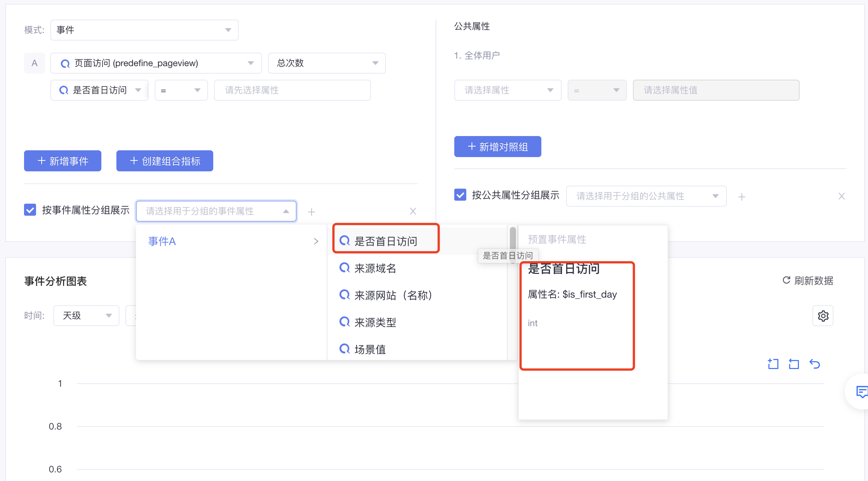Click the 预置事件属性 heading

tap(557, 239)
